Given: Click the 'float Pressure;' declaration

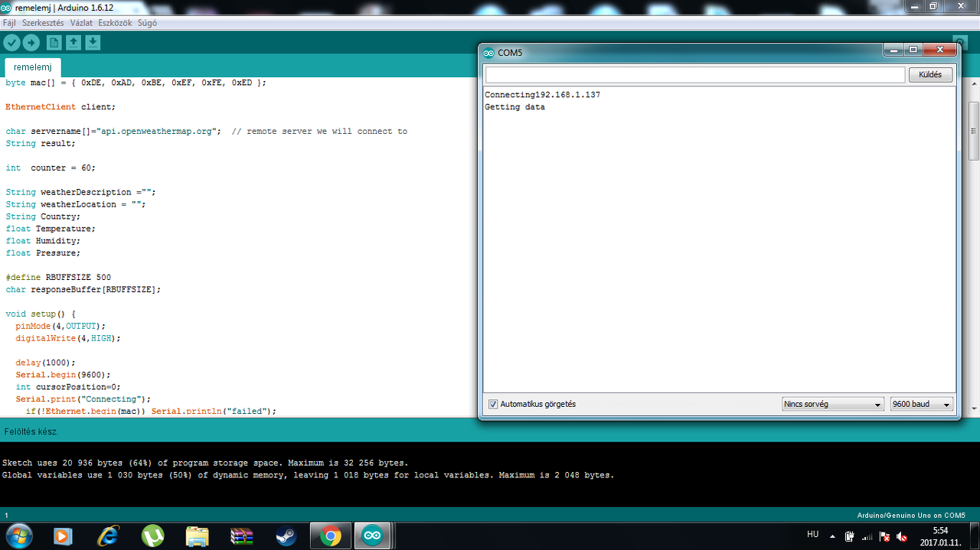Looking at the screenshot, I should click(x=43, y=252).
